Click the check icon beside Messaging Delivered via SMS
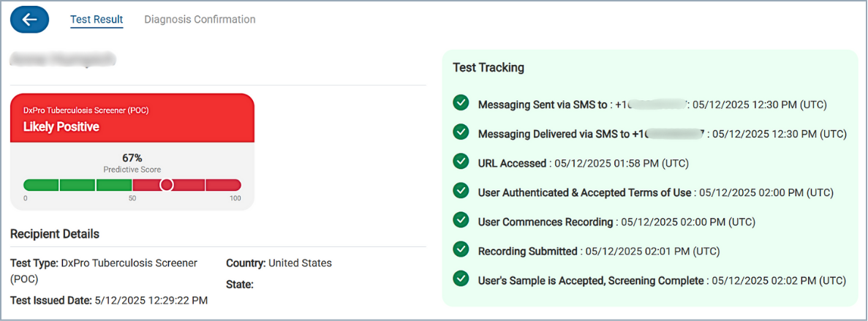The image size is (868, 321). click(461, 132)
